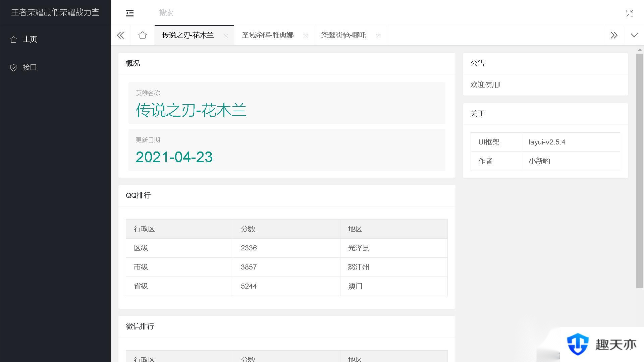Screen dimensions: 644x362
Task: Select the score 3857 cell
Action: [x=286, y=267]
